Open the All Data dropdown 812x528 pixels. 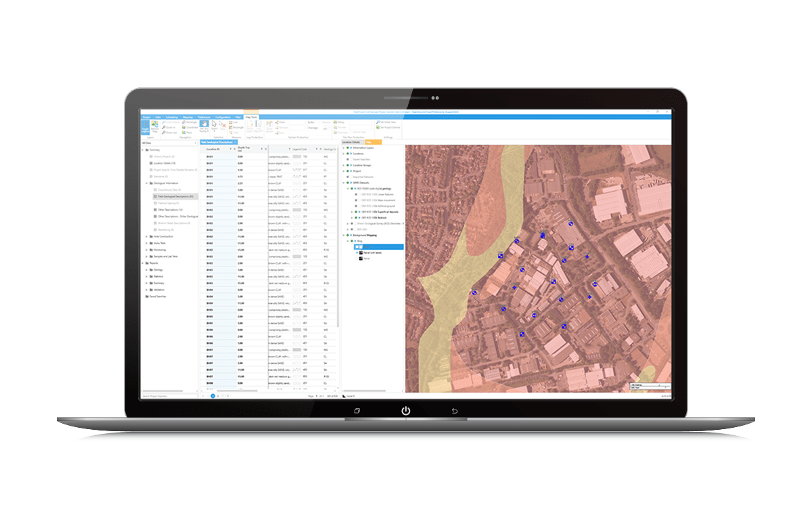click(195, 144)
